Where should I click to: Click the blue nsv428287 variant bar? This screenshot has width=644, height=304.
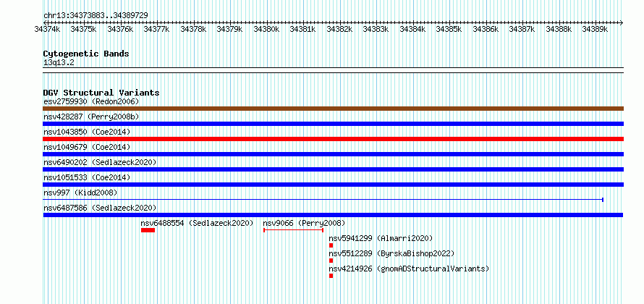tap(333, 124)
